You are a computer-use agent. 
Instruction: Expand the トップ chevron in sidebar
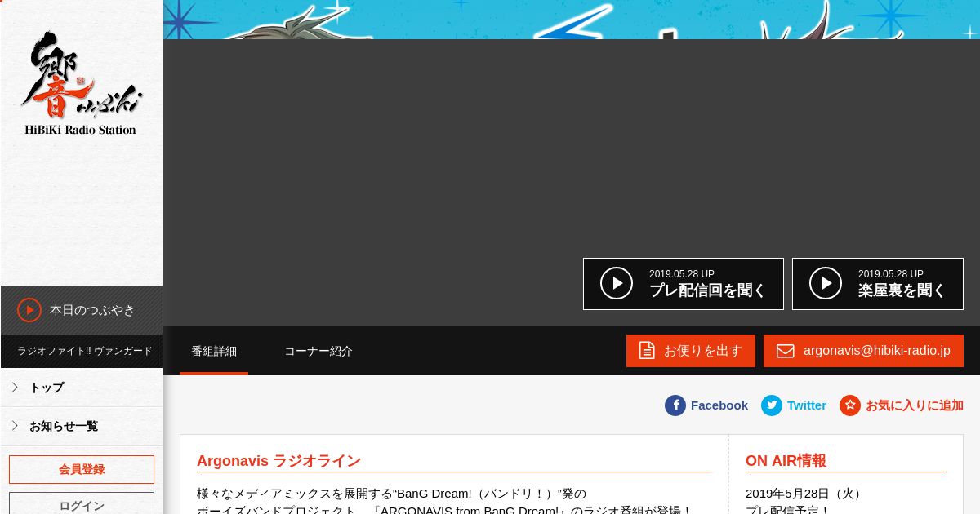pos(15,387)
